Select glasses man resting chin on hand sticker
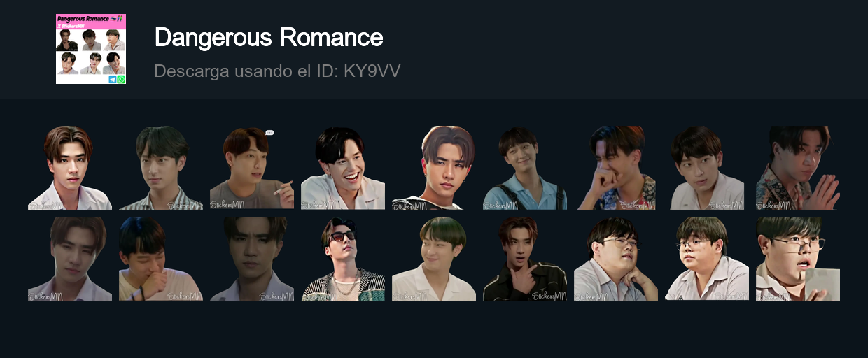 [x=616, y=259]
